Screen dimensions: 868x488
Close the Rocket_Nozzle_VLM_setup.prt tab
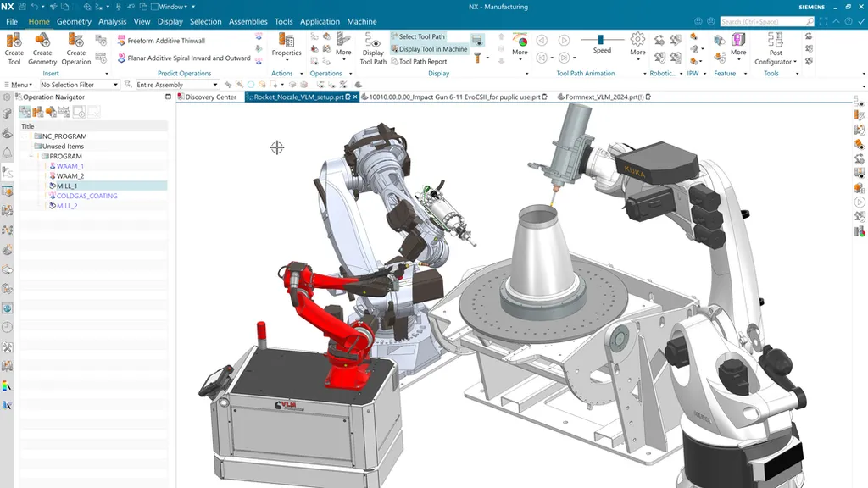[x=355, y=97]
